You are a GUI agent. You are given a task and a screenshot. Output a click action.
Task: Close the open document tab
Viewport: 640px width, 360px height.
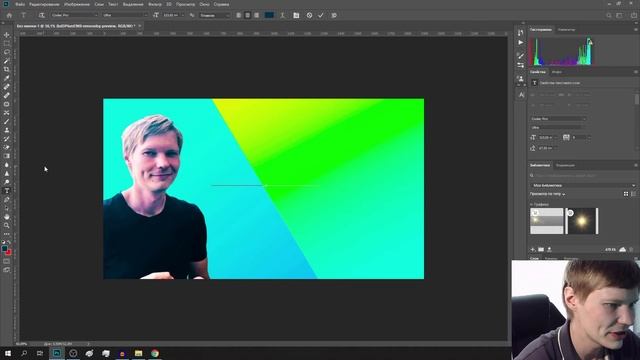click(x=140, y=26)
